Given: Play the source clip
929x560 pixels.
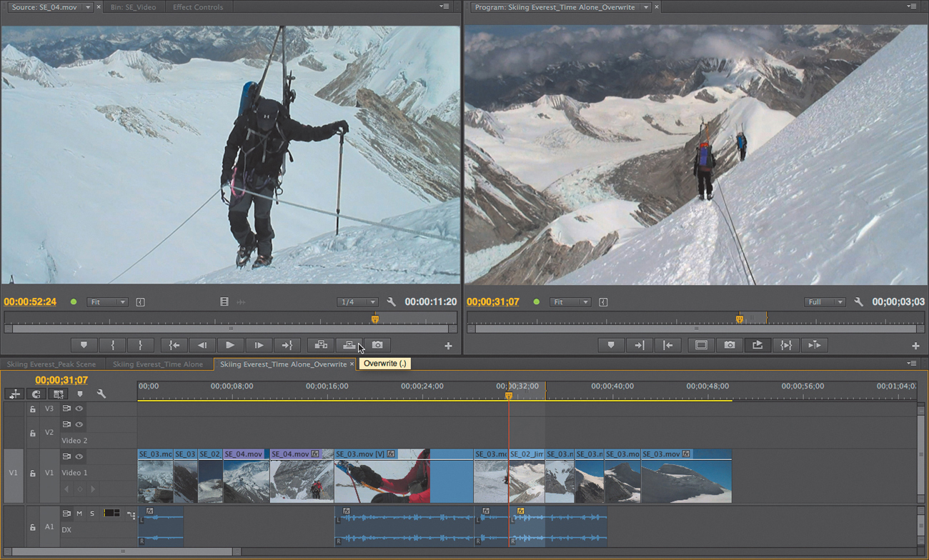Looking at the screenshot, I should pyautogui.click(x=230, y=345).
